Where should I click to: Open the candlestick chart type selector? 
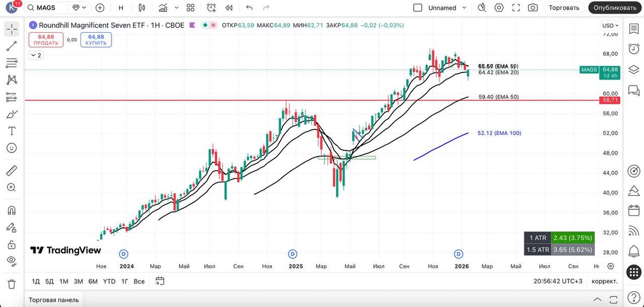coord(142,8)
